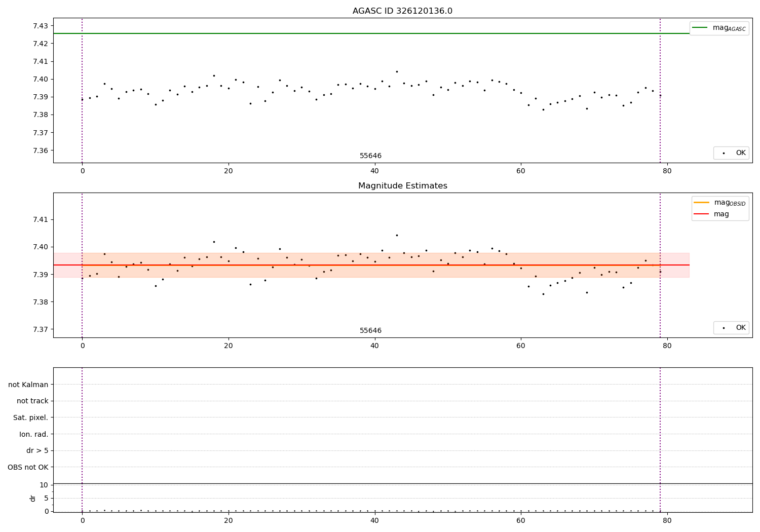Click the red mag line in middle plot
The width and height of the screenshot is (760, 532).
pyautogui.click(x=371, y=265)
